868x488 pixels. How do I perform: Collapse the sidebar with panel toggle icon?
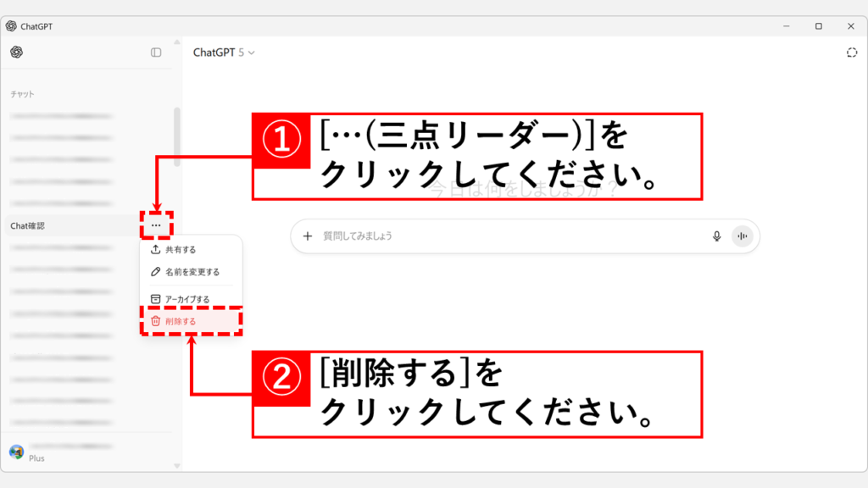pyautogui.click(x=156, y=53)
